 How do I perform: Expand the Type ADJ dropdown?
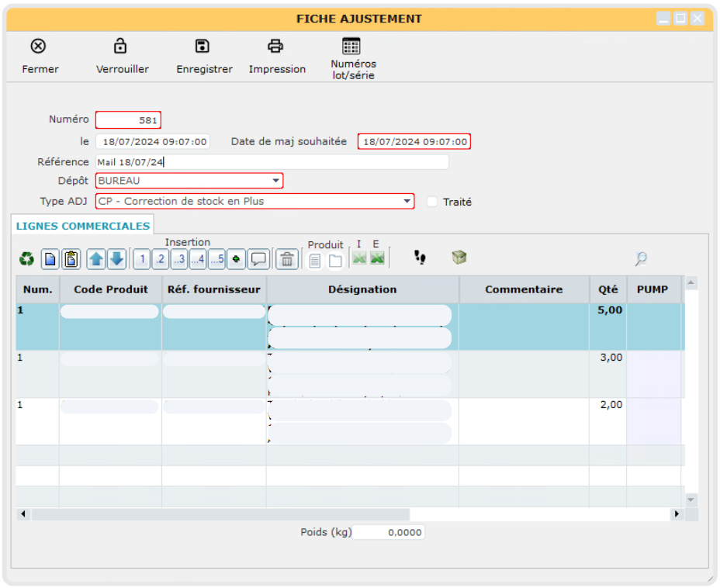pos(407,202)
